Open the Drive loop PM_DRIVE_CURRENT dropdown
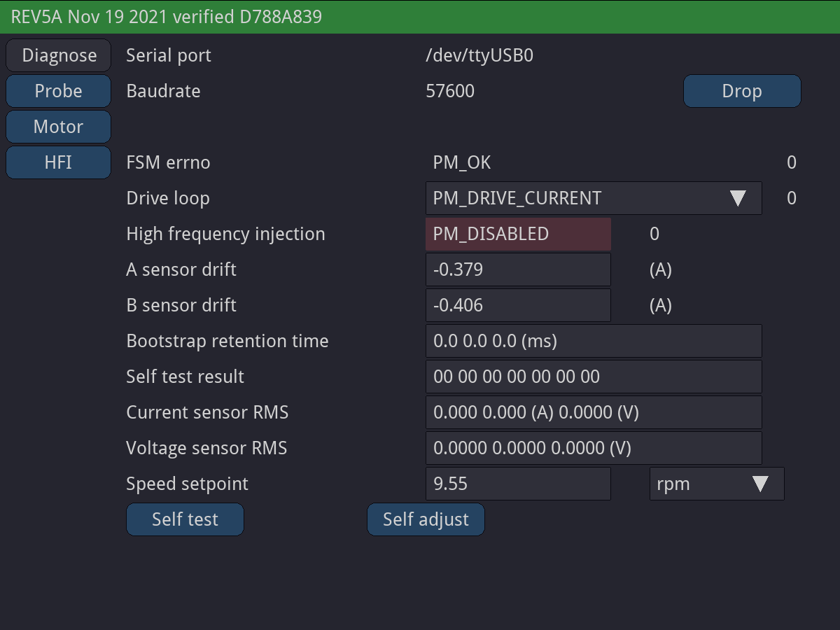 (x=593, y=198)
